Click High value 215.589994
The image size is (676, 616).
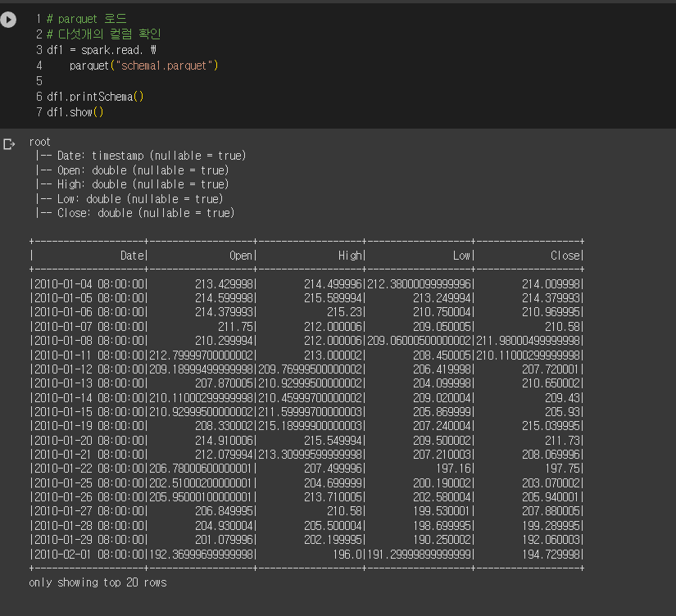[x=333, y=298]
